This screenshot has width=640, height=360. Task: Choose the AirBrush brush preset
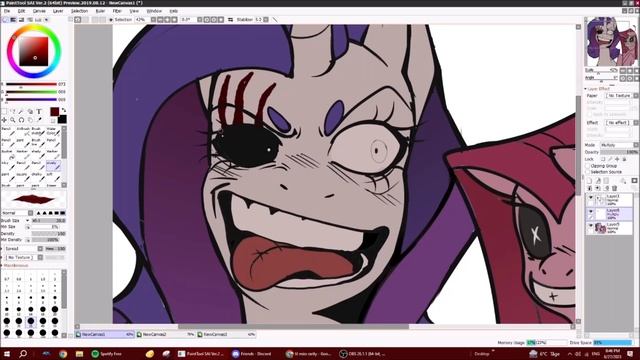point(23,131)
